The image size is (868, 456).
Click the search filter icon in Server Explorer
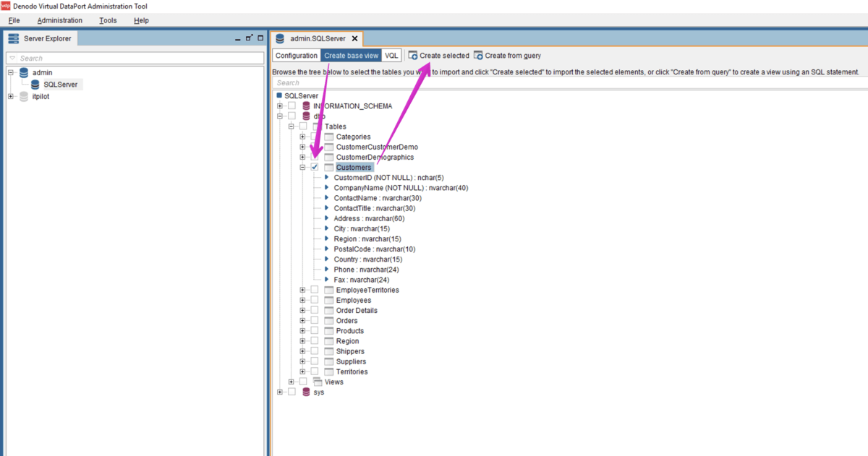[12, 59]
